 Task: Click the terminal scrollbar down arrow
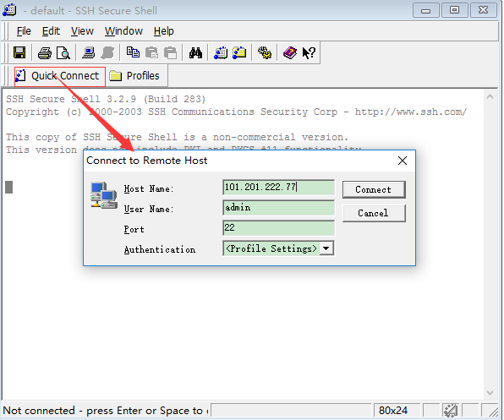click(490, 392)
